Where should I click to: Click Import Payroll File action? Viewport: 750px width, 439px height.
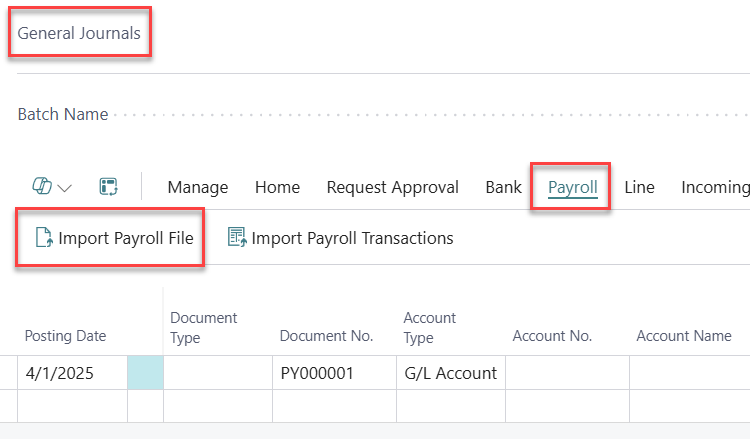tap(114, 238)
